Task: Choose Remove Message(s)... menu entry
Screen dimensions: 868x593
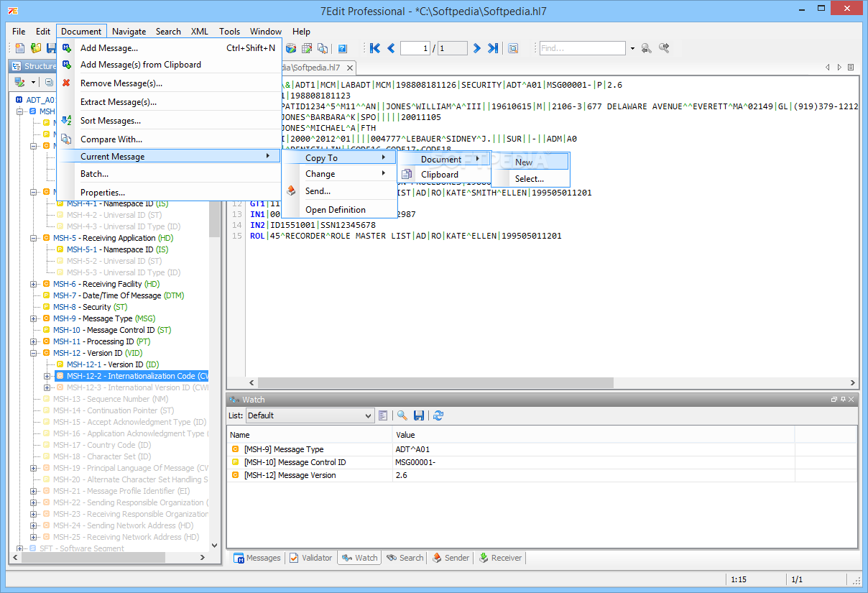Action: [170, 83]
